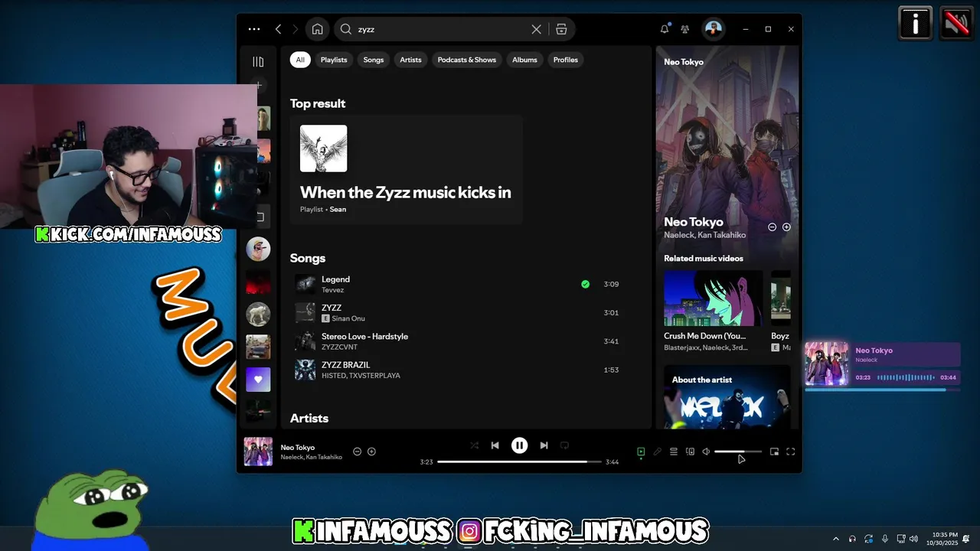Click Neo Tokyo title in player bar
Image resolution: width=980 pixels, height=551 pixels.
[x=298, y=447]
